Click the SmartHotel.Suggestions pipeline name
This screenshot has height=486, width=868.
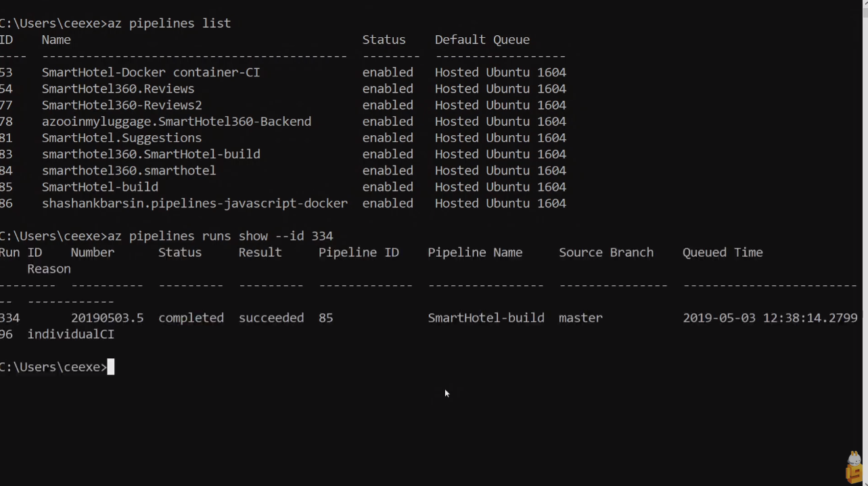122,138
